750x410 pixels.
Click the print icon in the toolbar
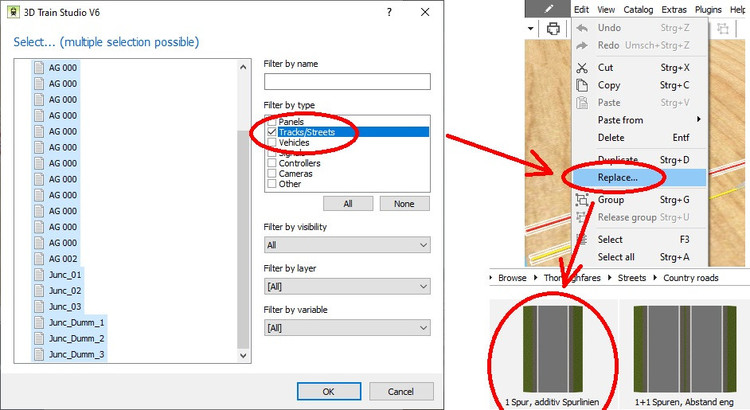pos(553,29)
